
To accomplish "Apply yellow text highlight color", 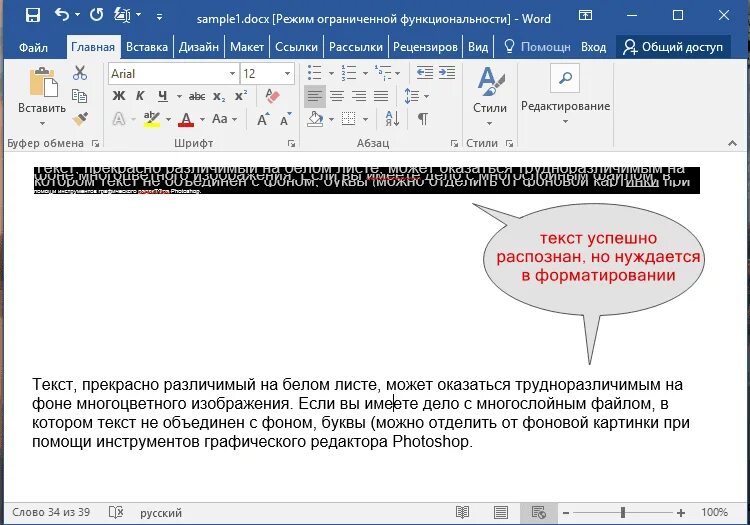I will (x=152, y=119).
